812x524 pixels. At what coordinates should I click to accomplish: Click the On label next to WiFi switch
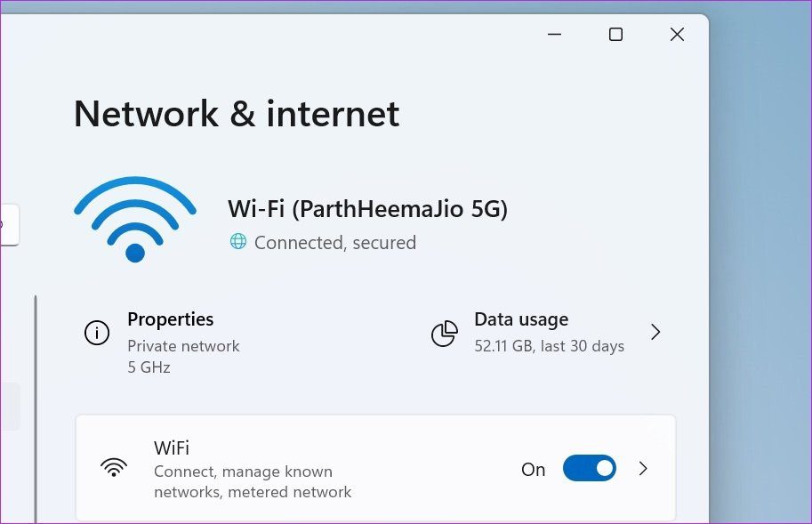(533, 470)
